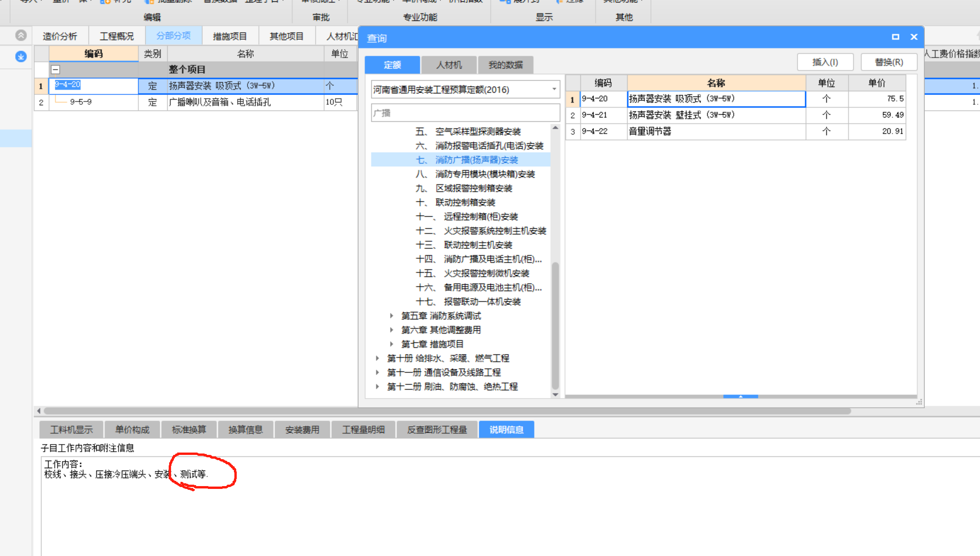The image size is (980, 556).
Task: Switch to the 人材机 tab in 查询
Action: [x=449, y=65]
